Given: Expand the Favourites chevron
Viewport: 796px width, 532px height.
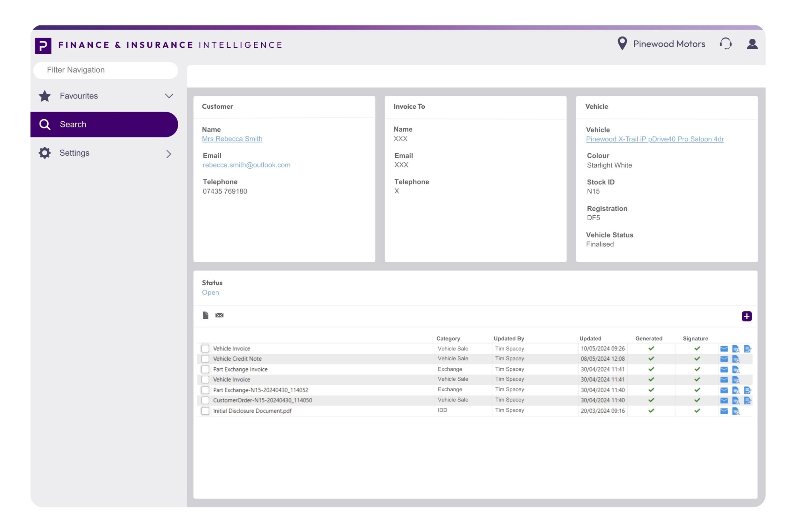Looking at the screenshot, I should (169, 96).
